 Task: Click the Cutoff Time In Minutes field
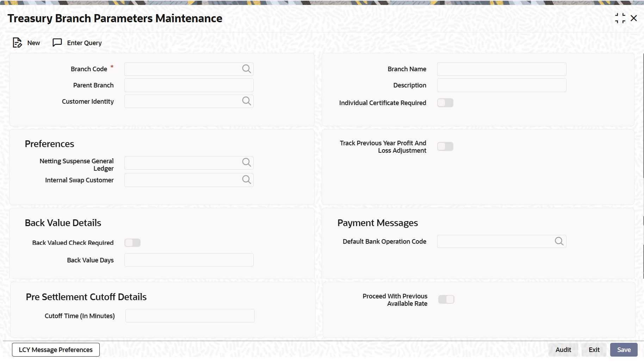[190, 316]
